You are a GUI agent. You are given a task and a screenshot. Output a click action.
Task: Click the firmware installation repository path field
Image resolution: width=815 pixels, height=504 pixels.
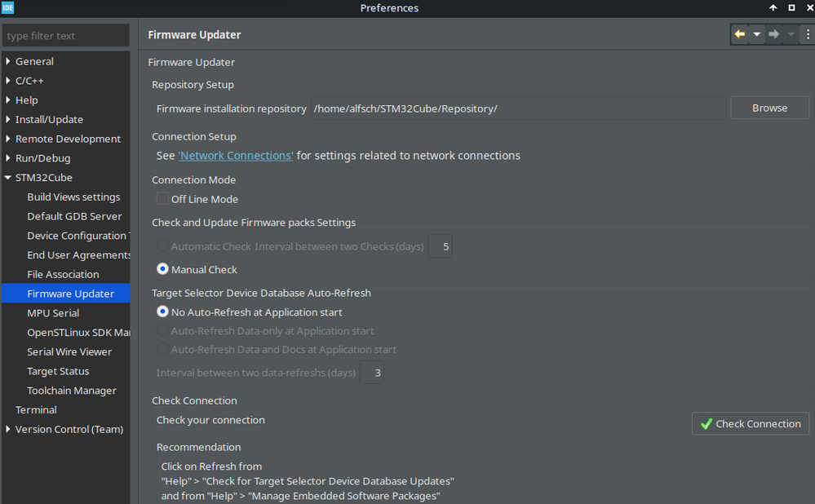pos(518,108)
